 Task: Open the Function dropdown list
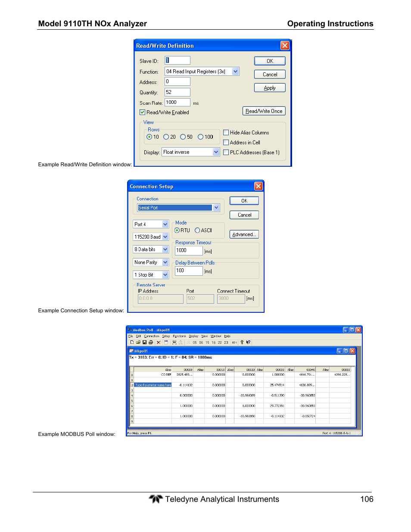[x=236, y=72]
